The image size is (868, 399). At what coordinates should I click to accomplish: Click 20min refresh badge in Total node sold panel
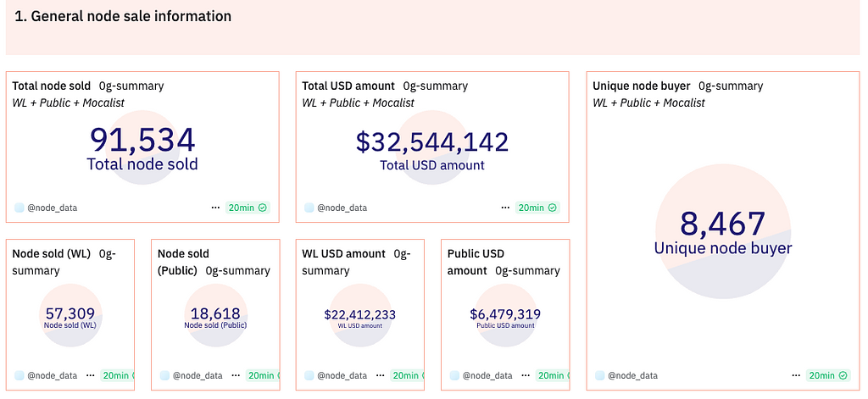coord(248,208)
